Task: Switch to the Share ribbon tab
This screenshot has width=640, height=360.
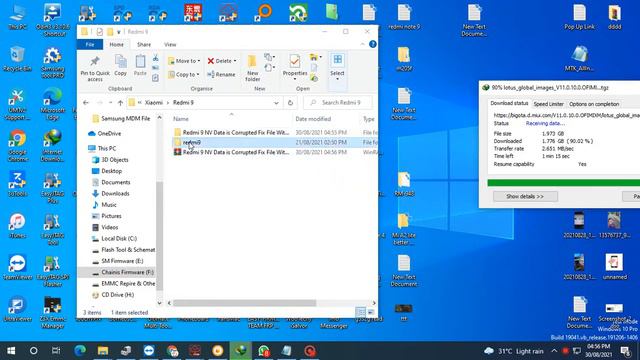Action: (x=144, y=44)
